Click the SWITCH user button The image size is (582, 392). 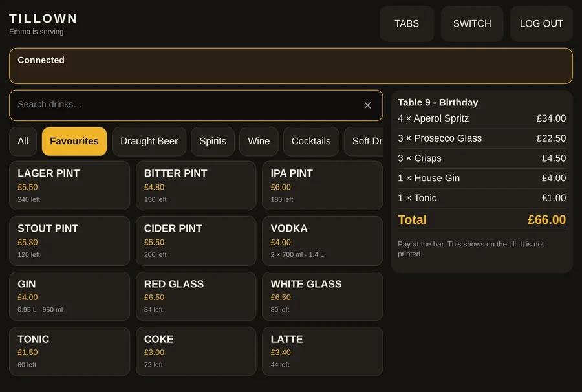472,24
